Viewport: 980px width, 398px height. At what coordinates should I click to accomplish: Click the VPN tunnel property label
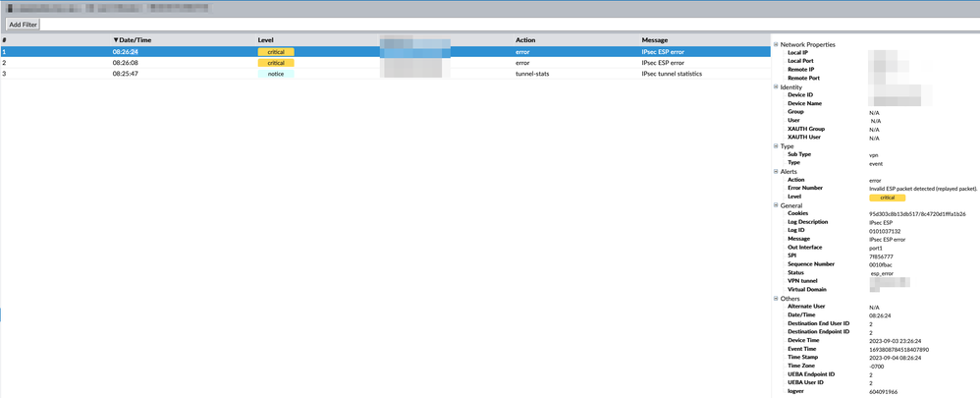click(x=802, y=281)
